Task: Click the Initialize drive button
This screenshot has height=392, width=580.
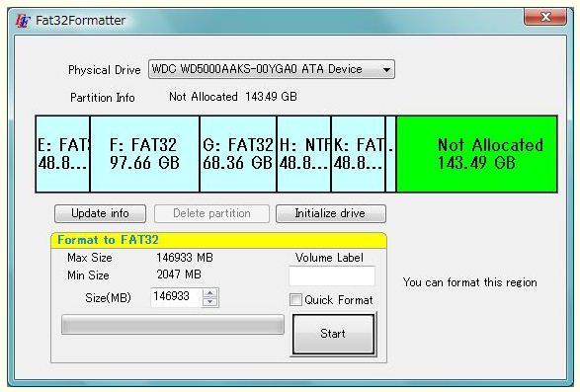Action: point(331,213)
